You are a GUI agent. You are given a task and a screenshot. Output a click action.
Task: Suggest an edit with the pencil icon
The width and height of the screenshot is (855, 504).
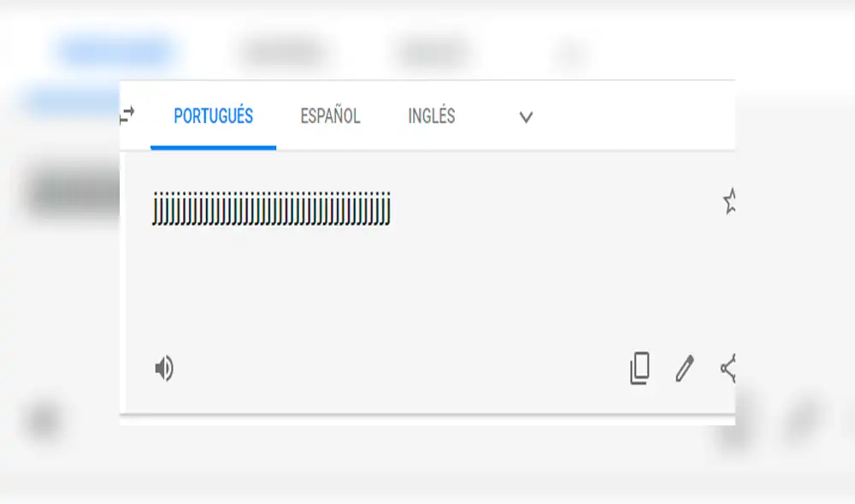coord(684,368)
